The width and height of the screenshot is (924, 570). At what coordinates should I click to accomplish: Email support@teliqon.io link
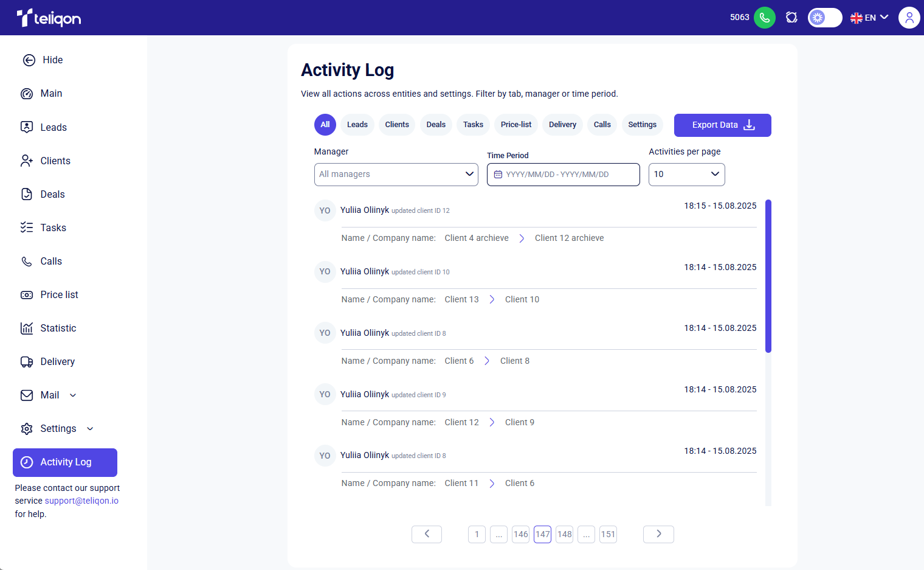pos(81,501)
